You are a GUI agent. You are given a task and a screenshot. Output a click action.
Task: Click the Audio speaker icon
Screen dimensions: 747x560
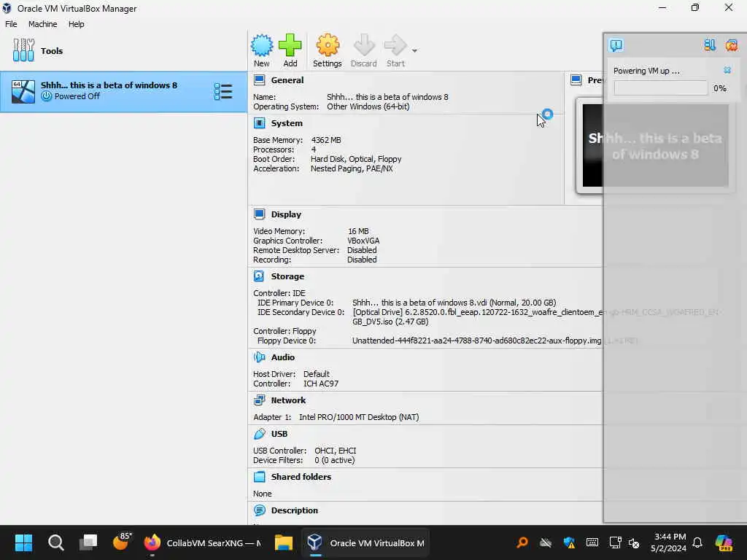coord(259,357)
